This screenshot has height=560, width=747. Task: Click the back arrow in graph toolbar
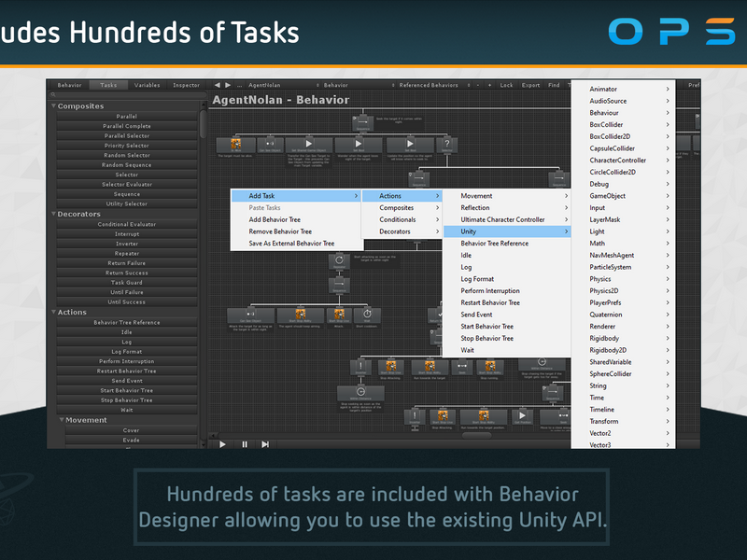tap(218, 85)
